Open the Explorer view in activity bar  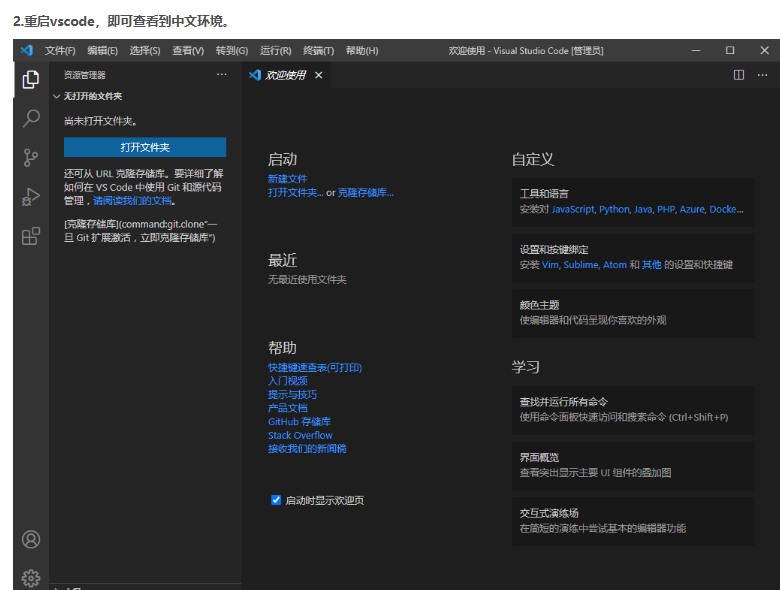tap(31, 79)
